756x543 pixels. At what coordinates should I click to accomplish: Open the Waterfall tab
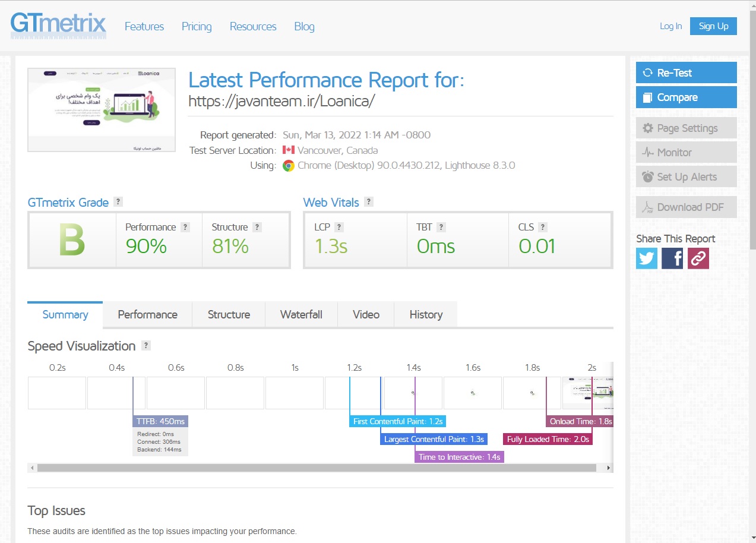coord(301,315)
